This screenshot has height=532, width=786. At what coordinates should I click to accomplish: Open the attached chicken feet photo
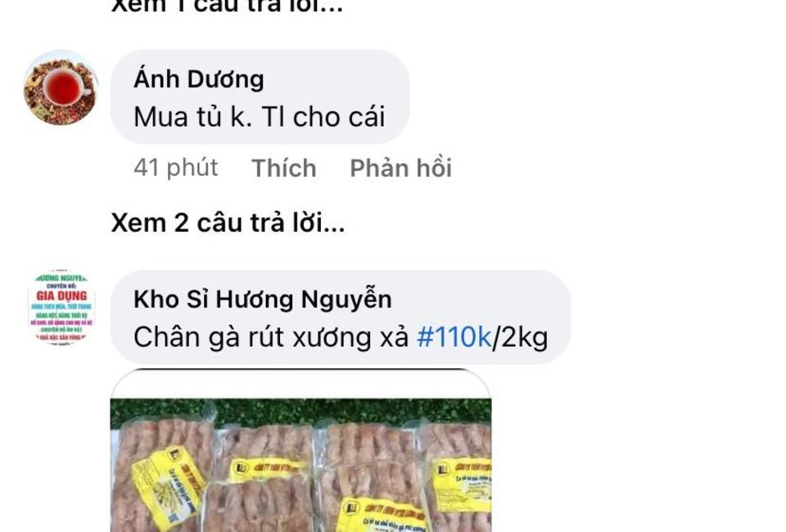point(300,451)
